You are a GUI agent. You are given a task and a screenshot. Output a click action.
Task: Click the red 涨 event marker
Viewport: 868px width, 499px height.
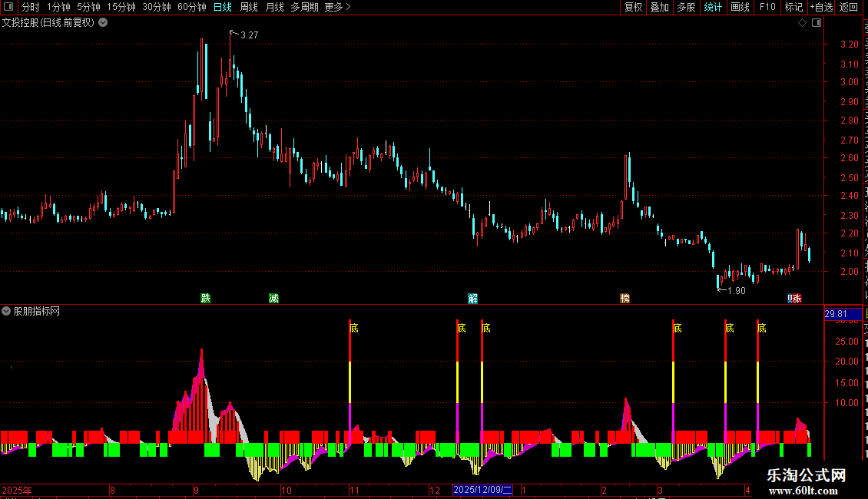(x=797, y=298)
